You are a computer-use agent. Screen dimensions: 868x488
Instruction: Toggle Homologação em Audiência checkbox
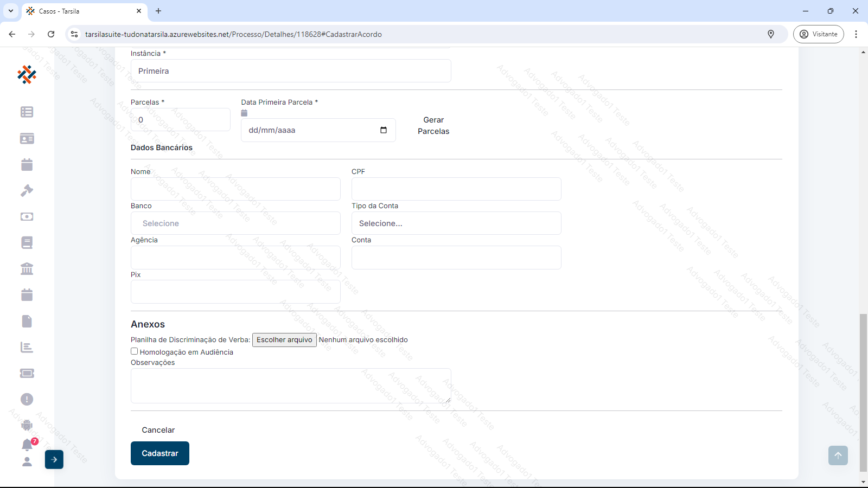[134, 351]
